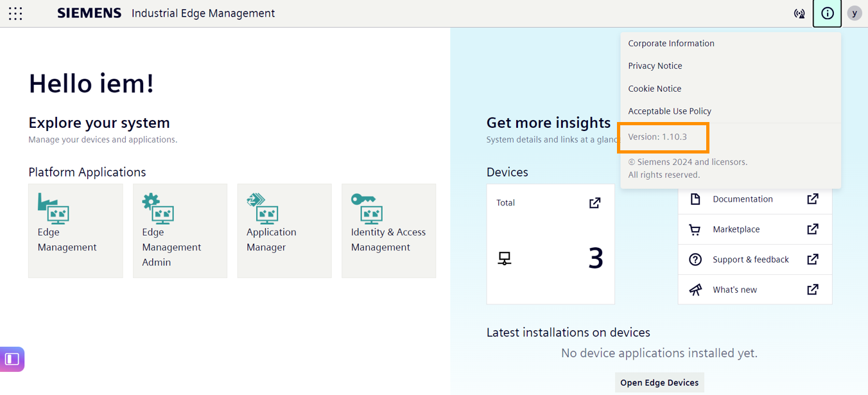868x395 pixels.
Task: Open Identity & Access Management tile
Action: tap(388, 230)
